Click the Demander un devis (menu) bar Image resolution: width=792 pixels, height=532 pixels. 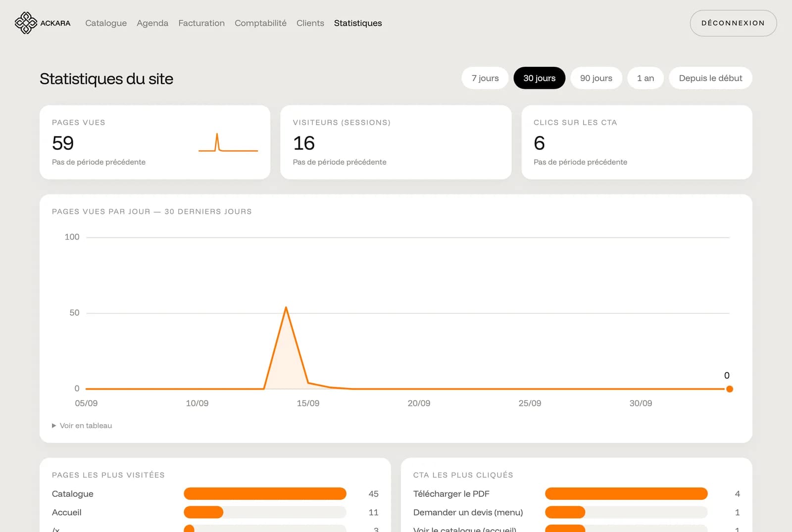(x=626, y=512)
